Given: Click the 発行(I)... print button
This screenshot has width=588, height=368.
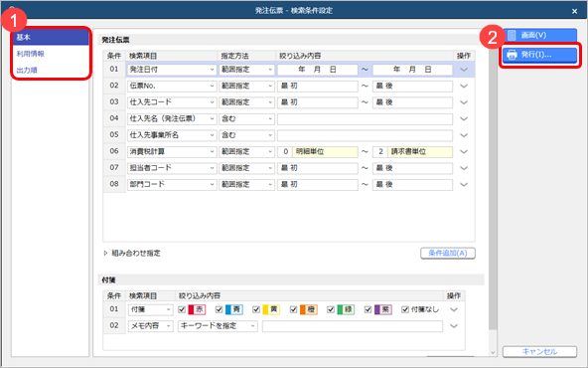Looking at the screenshot, I should click(539, 55).
